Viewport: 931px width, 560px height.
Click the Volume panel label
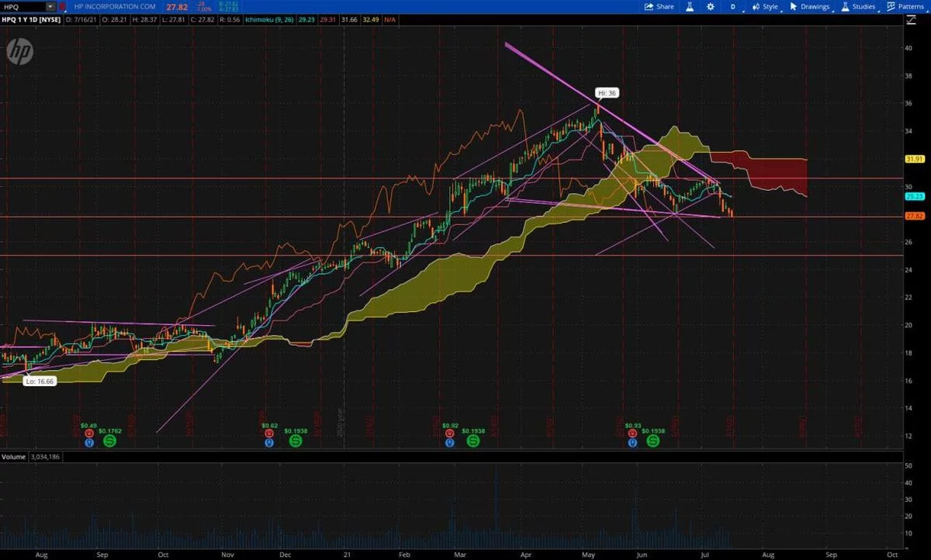13,457
